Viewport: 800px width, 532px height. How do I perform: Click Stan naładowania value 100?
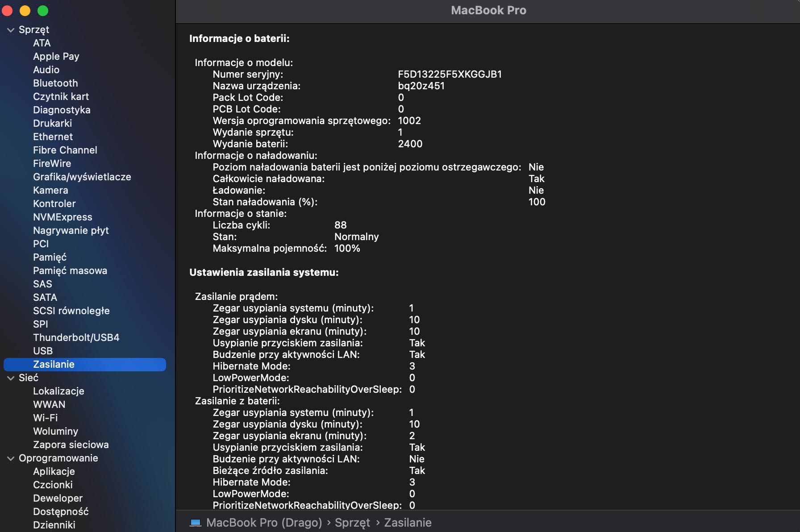coord(537,202)
